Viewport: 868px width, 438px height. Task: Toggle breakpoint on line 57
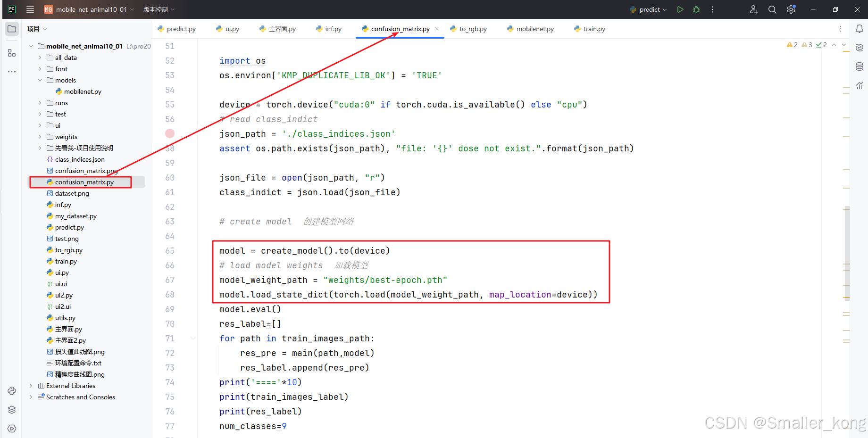[170, 133]
